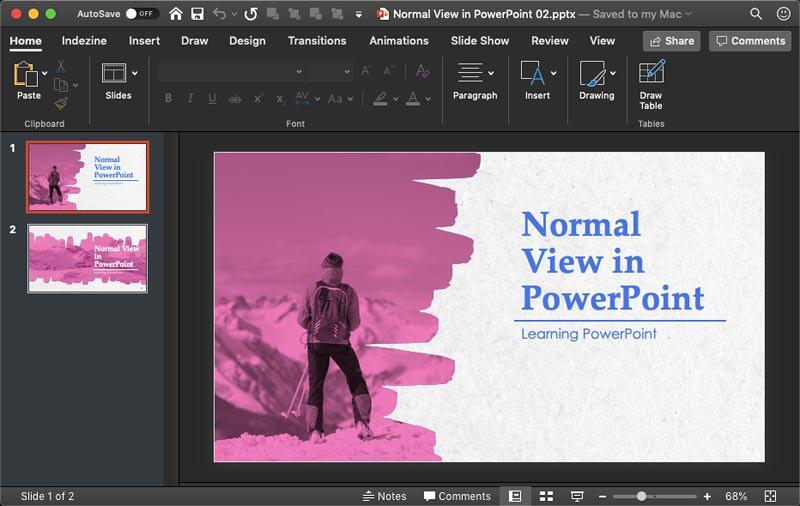The width and height of the screenshot is (800, 506).
Task: Click the Redo repeat arrow icon
Action: [251, 14]
